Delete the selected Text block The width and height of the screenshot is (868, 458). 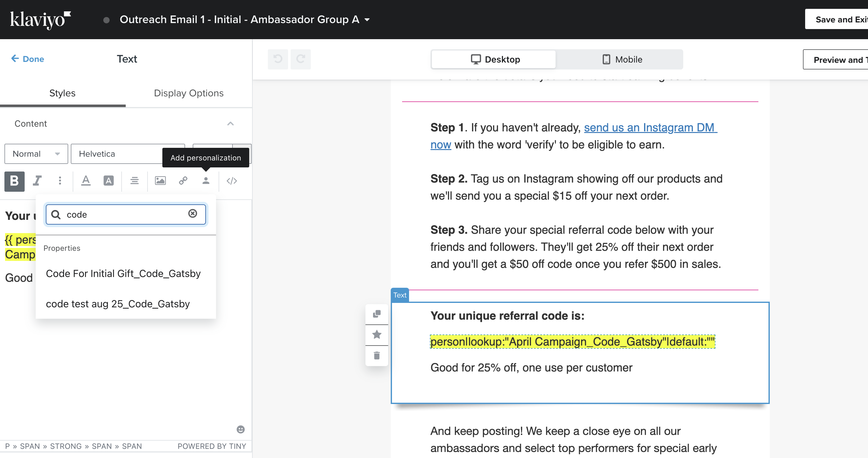(377, 356)
